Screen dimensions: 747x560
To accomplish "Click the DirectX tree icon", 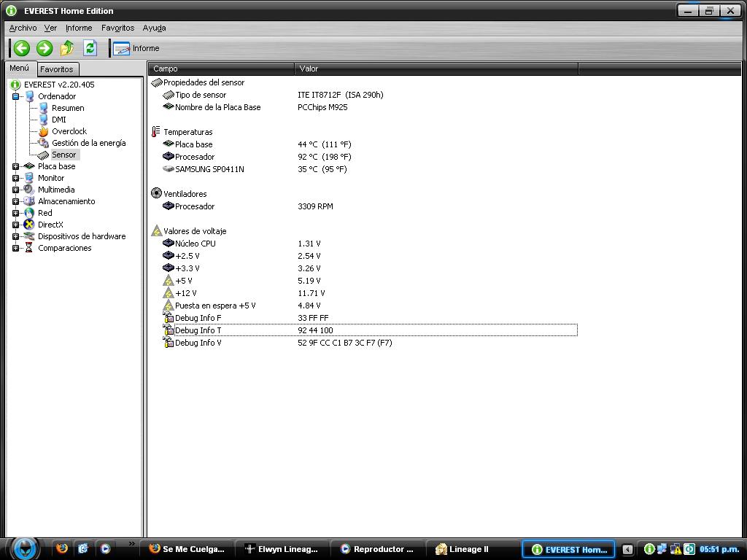I will (x=29, y=225).
